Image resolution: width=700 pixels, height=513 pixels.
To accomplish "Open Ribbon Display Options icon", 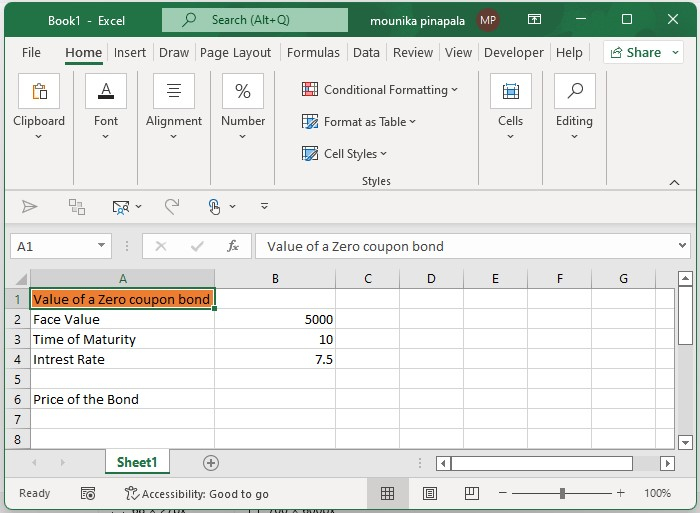I will coord(534,19).
